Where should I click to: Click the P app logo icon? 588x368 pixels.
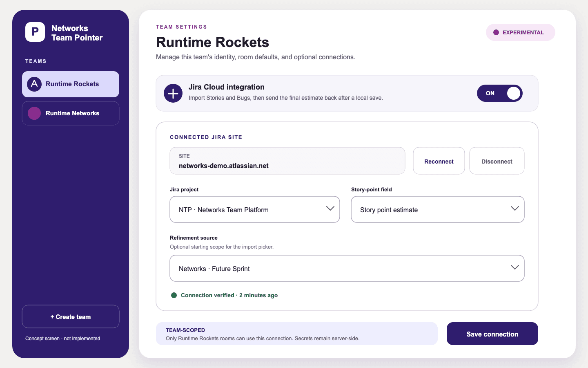(35, 32)
